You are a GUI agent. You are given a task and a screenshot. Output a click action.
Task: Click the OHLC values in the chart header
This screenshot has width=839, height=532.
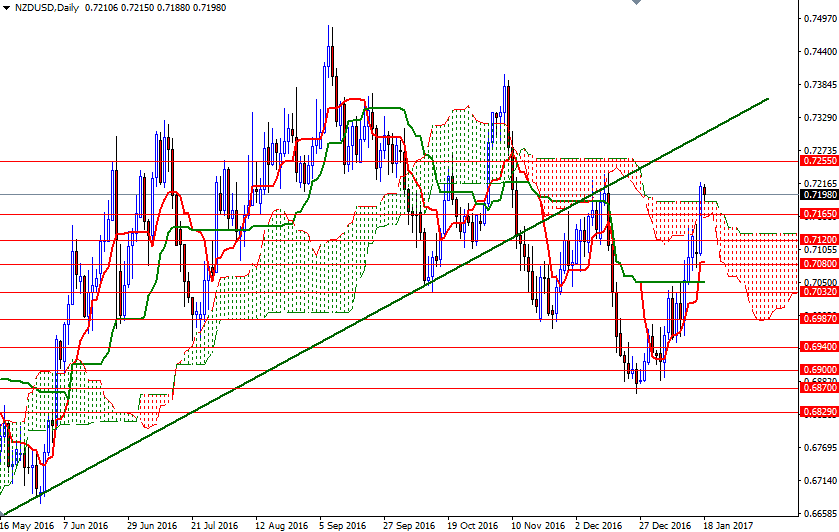click(155, 8)
